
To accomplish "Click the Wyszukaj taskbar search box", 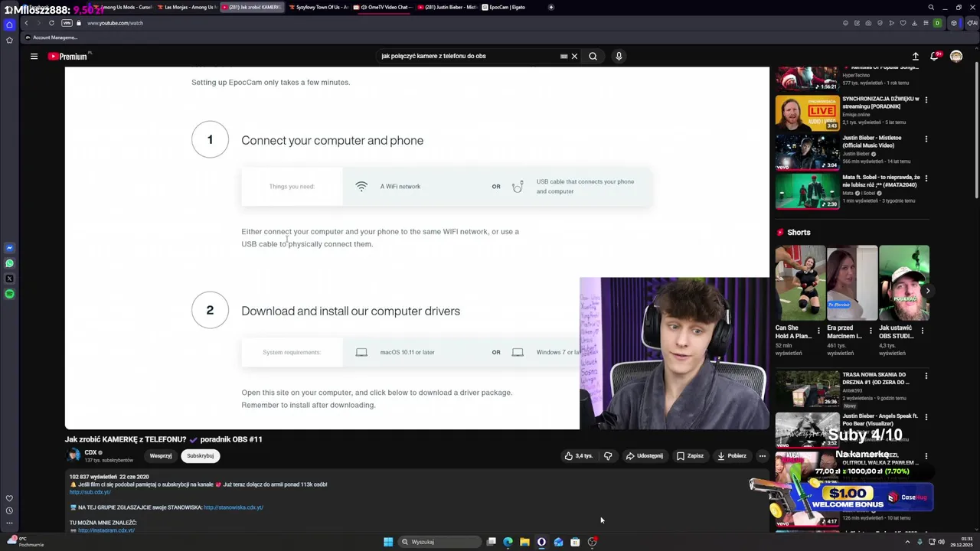I will [439, 542].
